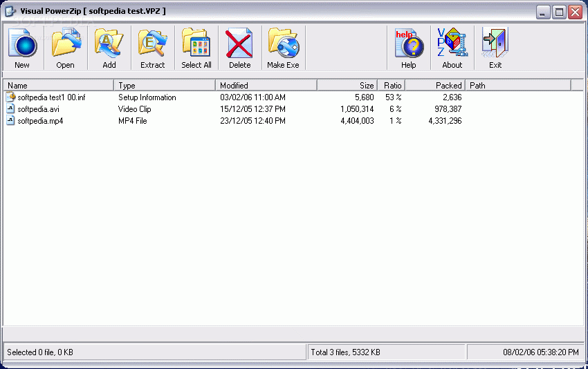Click modified date 15/12/05 12:37 PM
This screenshot has width=588, height=369.
[252, 109]
